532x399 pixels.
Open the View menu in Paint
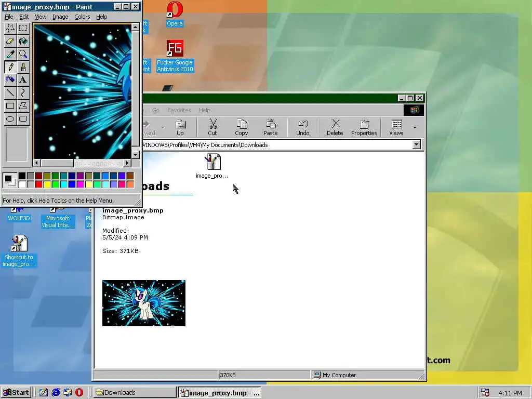tap(41, 17)
